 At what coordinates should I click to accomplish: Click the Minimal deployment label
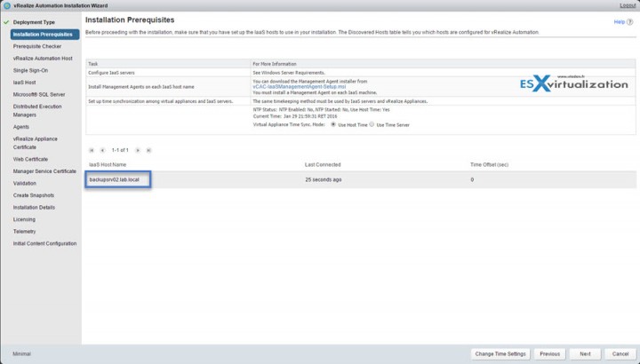point(21,354)
